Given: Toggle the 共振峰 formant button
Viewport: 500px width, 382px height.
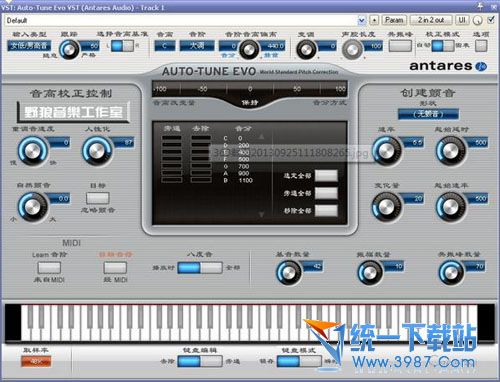Looking at the screenshot, I should point(400,46).
